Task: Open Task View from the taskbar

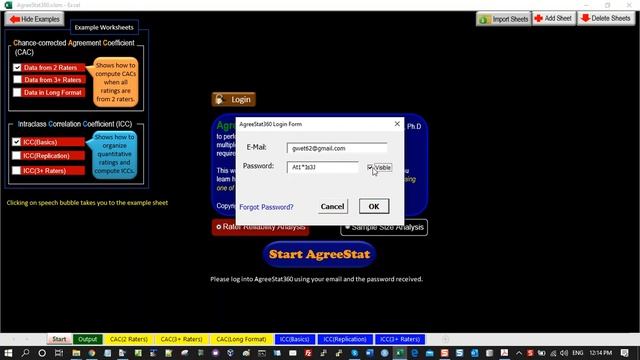Action: pos(59,353)
